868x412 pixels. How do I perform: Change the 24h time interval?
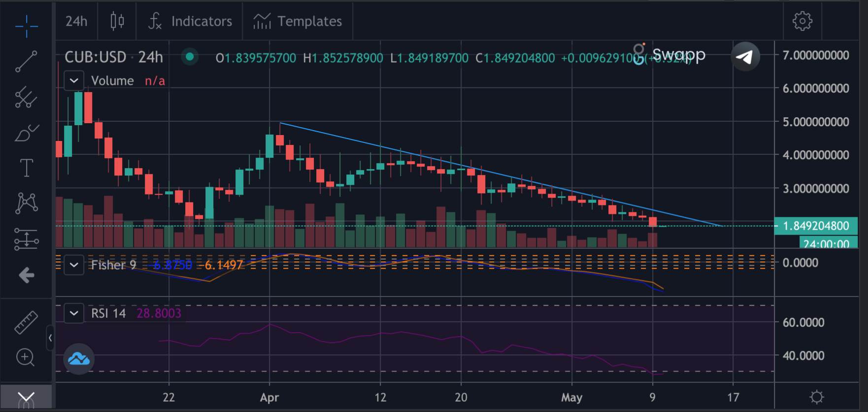[76, 21]
